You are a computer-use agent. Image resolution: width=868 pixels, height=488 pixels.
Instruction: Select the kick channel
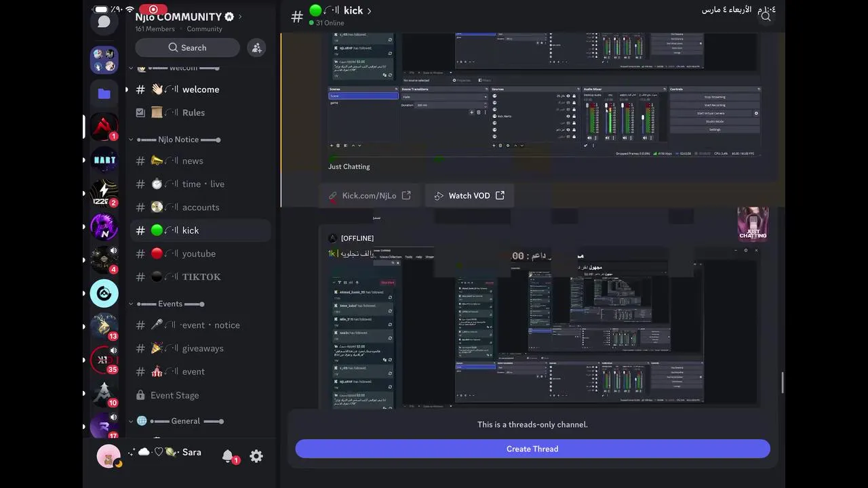coord(200,230)
